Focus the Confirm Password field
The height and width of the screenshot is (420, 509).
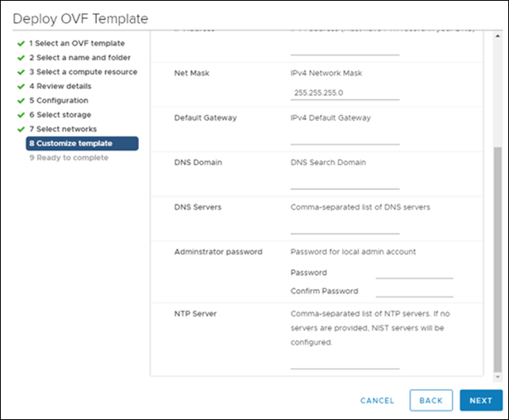pos(414,291)
